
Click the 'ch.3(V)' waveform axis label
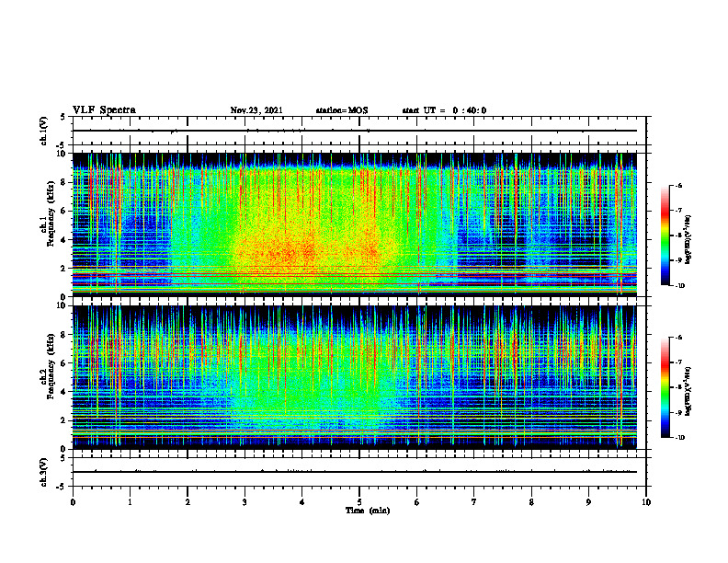(44, 472)
